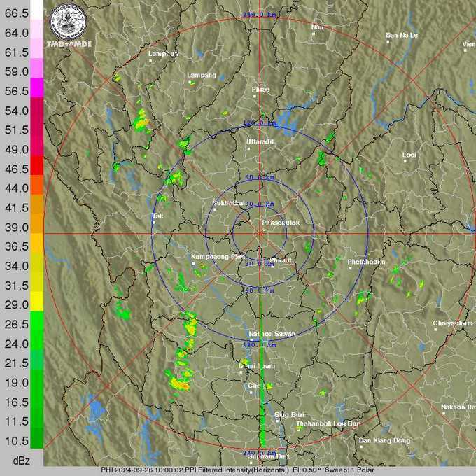Click the Thahanbok Lop Buri label
Viewport: 476px width, 476px height.
click(328, 423)
